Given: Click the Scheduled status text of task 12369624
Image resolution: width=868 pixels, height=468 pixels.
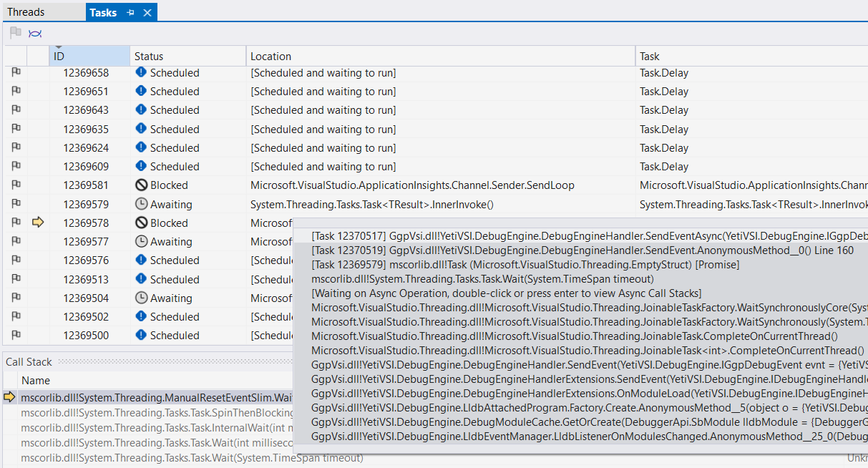Looking at the screenshot, I should pyautogui.click(x=175, y=147).
